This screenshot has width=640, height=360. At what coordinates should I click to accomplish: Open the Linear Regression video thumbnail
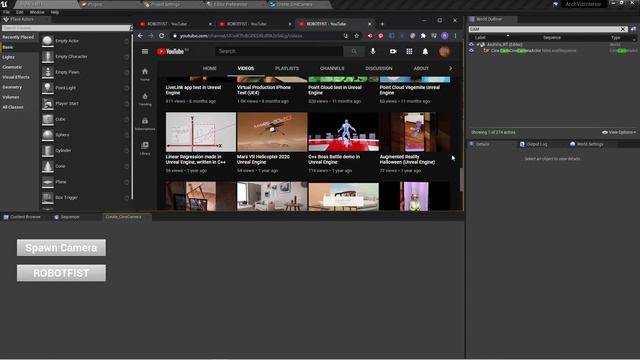click(x=201, y=132)
